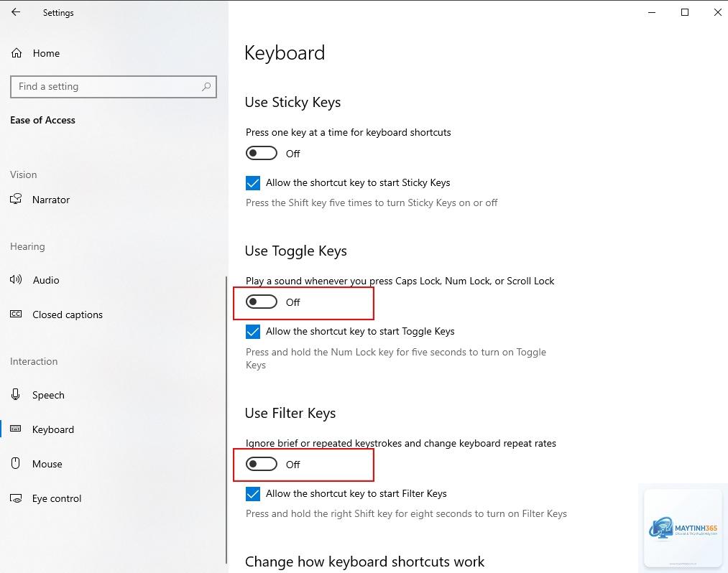Uncheck shortcut key to start Filter Keys
The image size is (728, 573).
[x=253, y=494]
